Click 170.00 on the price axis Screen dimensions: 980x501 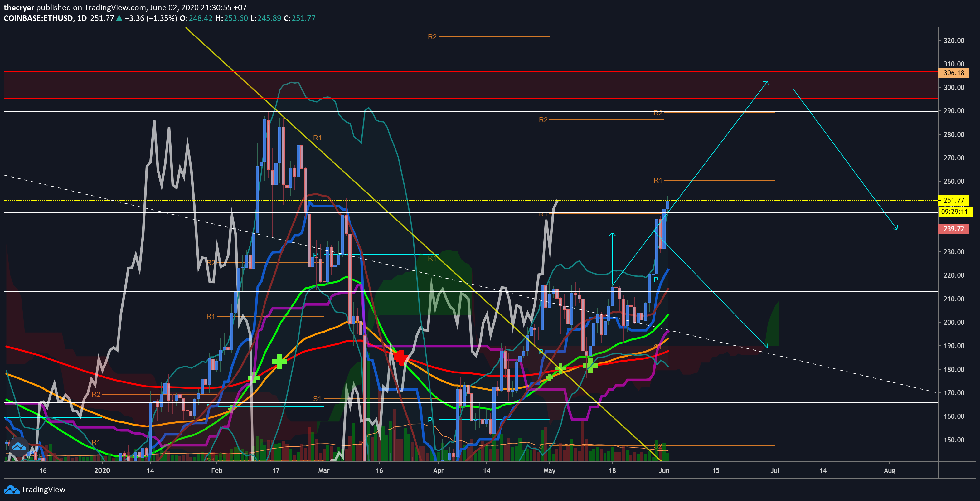pyautogui.click(x=954, y=392)
